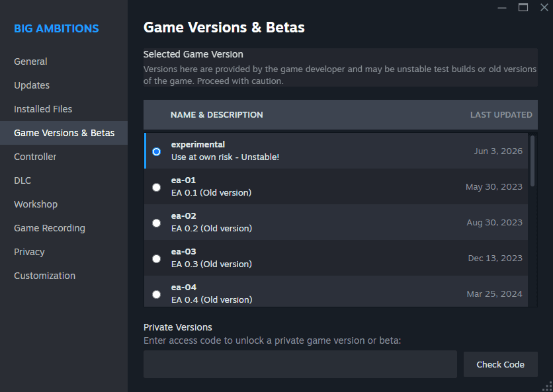Click the BIG AMBITIONS game title
This screenshot has width=553, height=392.
pos(56,28)
